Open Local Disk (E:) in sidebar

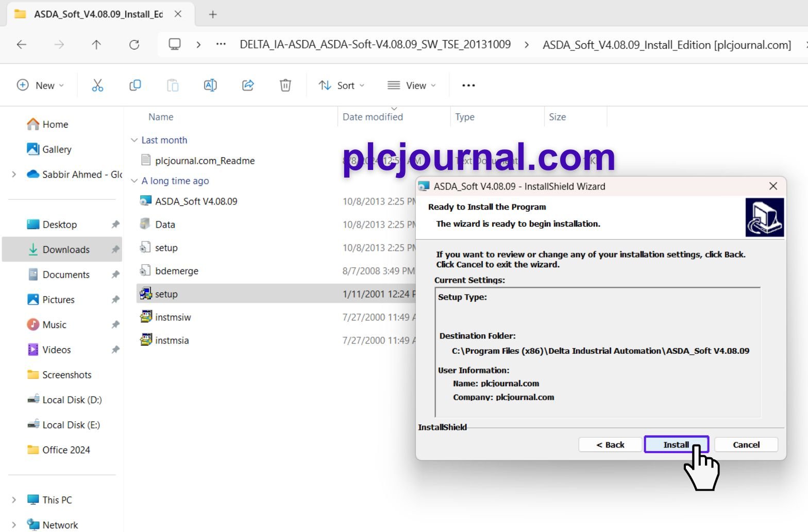click(x=71, y=425)
